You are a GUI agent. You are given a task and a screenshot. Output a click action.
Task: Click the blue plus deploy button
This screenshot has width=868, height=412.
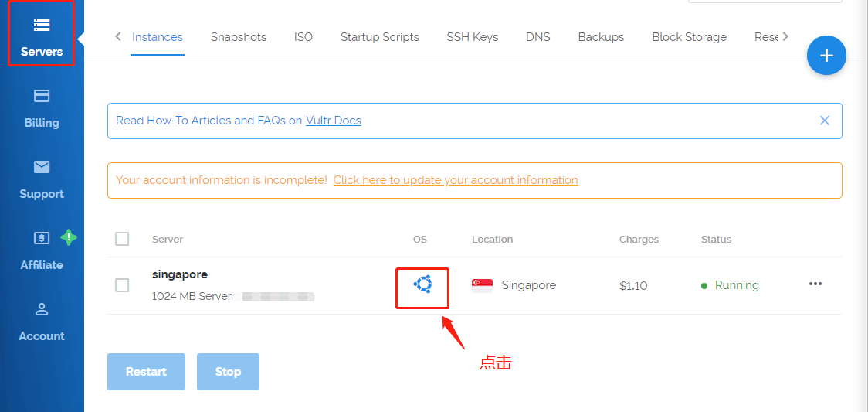click(x=826, y=56)
